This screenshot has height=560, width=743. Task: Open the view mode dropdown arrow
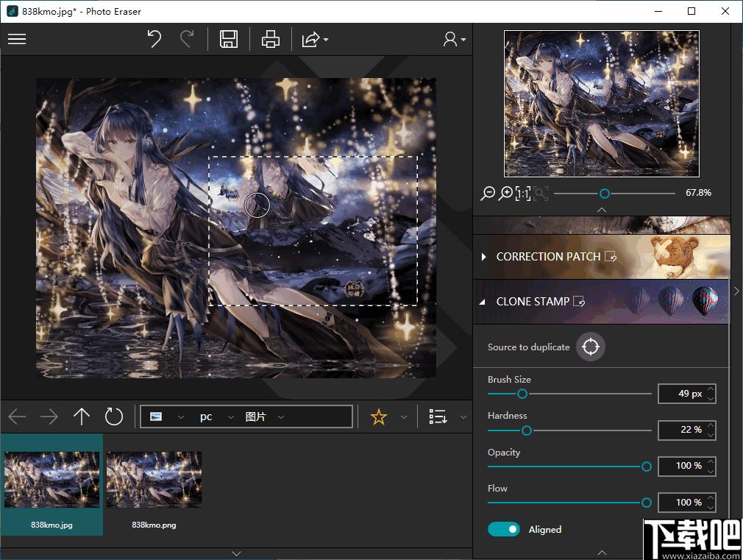coord(463,417)
